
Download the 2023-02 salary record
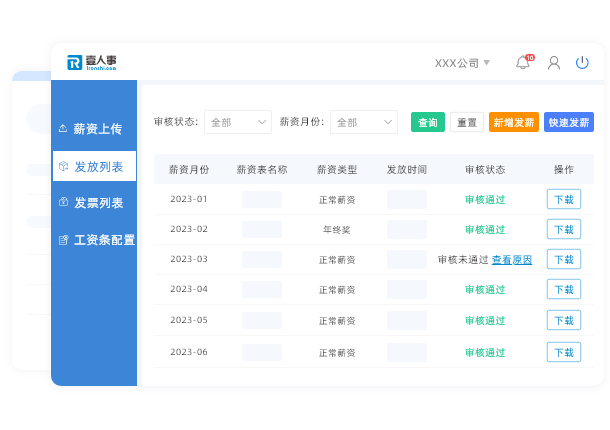click(564, 229)
